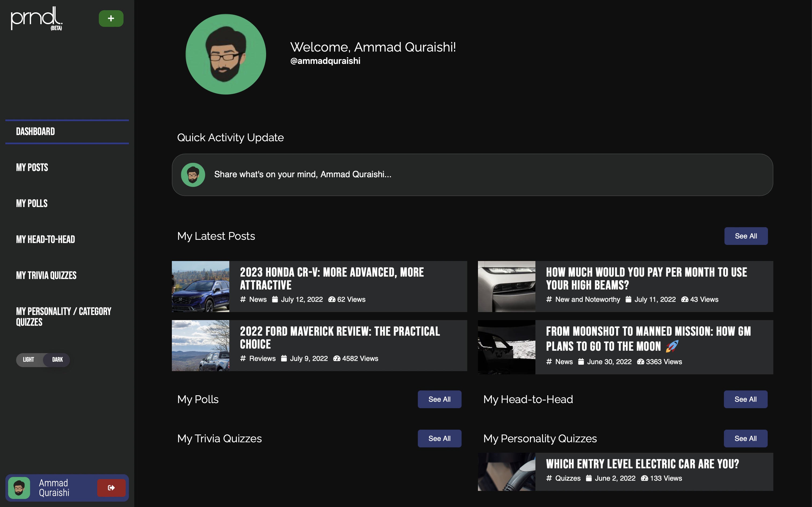The image size is (812, 507).
Task: Click the small avatar in the activity box
Action: coord(193,175)
